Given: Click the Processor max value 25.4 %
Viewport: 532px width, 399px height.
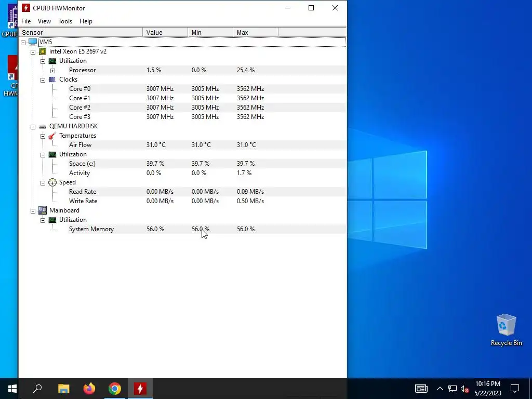Looking at the screenshot, I should click(246, 70).
